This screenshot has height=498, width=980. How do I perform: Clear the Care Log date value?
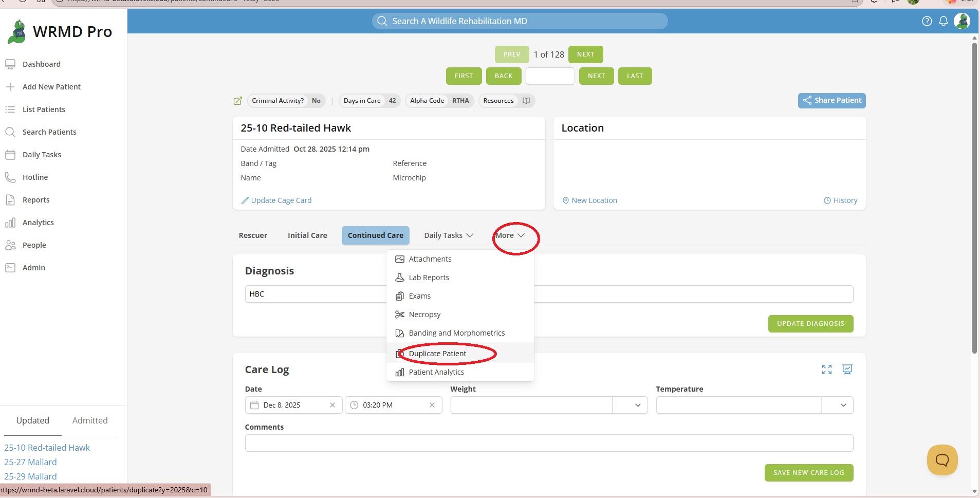tap(332, 405)
